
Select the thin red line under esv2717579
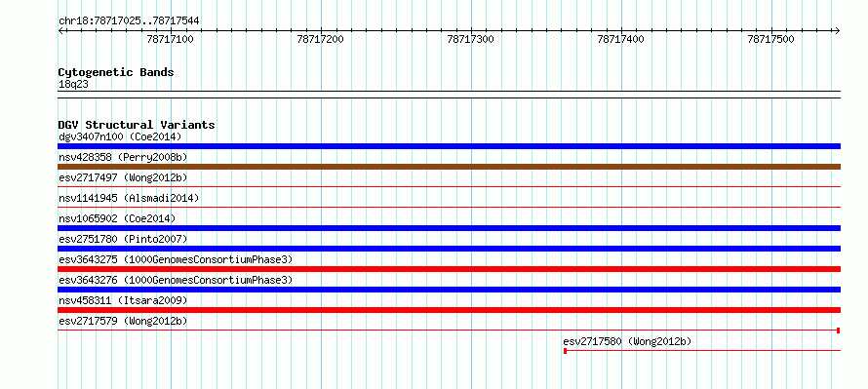click(x=449, y=331)
